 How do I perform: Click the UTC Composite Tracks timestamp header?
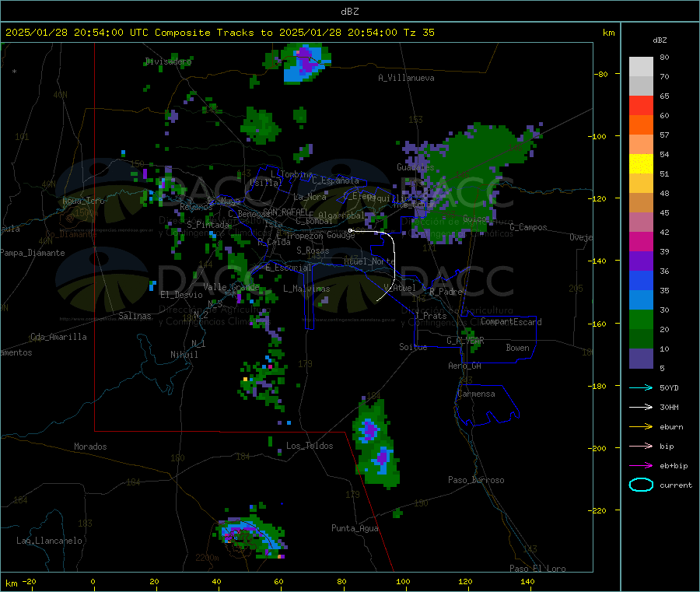pyautogui.click(x=219, y=33)
